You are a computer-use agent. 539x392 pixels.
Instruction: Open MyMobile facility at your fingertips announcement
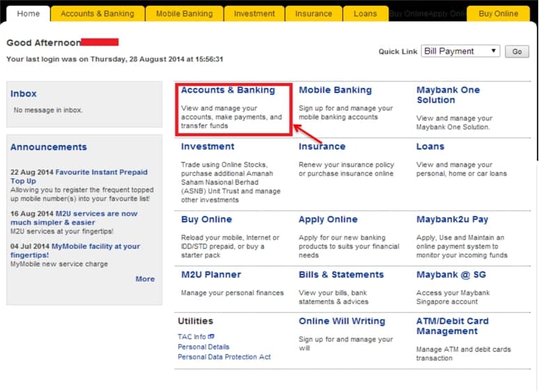pyautogui.click(x=75, y=251)
